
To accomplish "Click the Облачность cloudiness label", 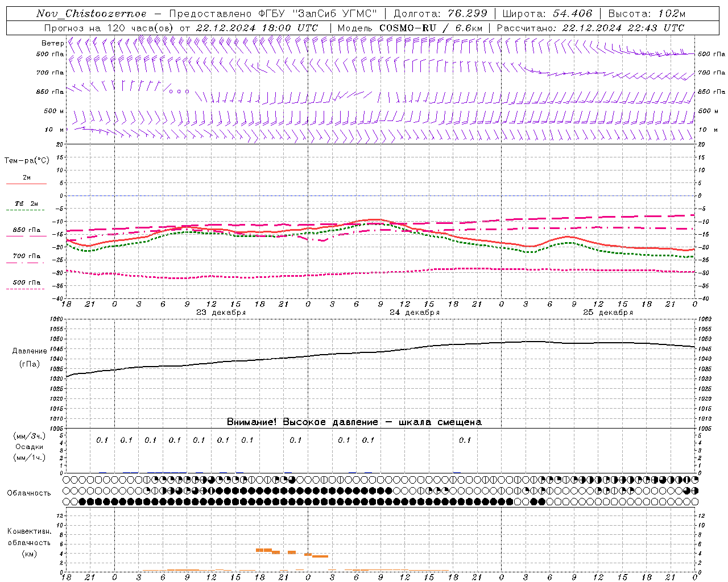I will (29, 493).
